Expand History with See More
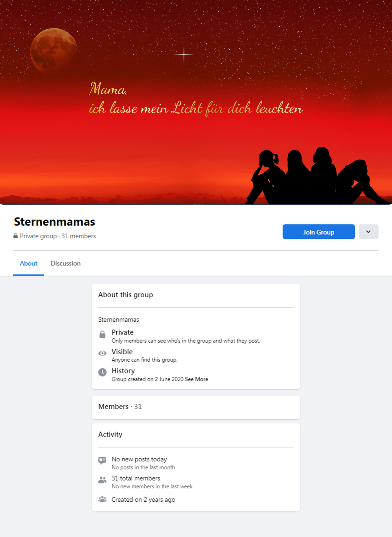The height and width of the screenshot is (537, 392). 196,379
